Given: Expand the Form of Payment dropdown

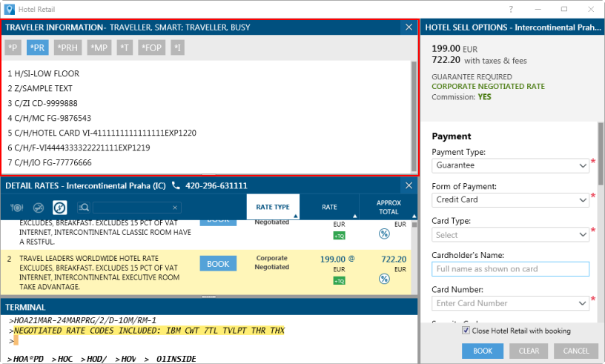Looking at the screenshot, I should click(510, 199).
